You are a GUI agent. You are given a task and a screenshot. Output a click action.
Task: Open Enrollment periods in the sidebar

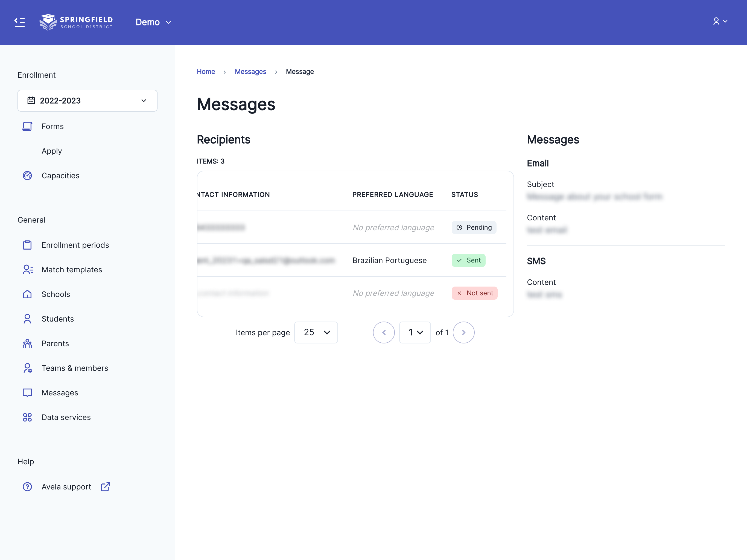75,245
